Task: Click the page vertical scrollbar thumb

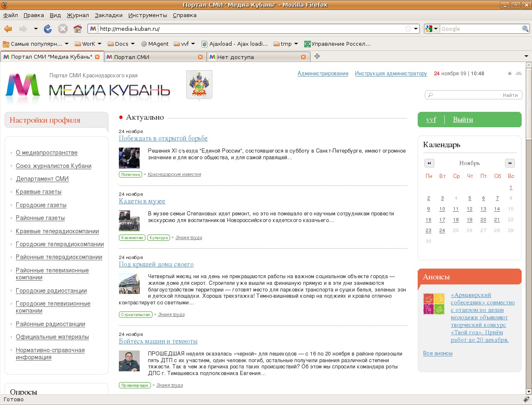Action: coord(529,104)
